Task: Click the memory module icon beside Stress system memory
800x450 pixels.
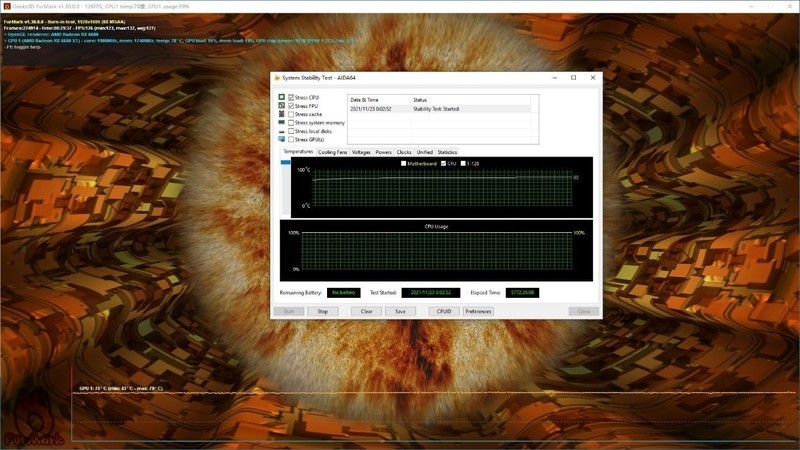Action: click(281, 122)
